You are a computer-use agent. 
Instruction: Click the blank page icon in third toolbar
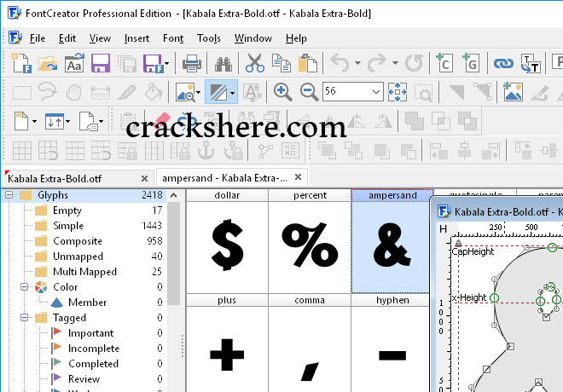(21, 121)
